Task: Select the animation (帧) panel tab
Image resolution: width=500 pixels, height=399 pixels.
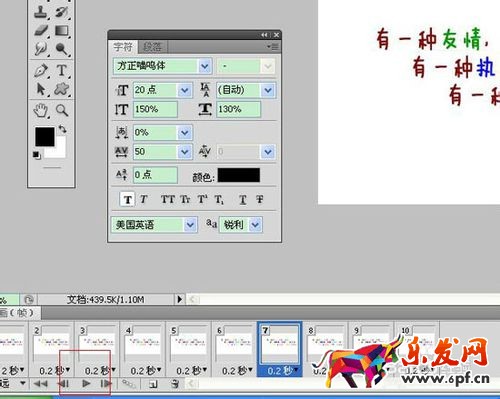Action: [x=19, y=313]
